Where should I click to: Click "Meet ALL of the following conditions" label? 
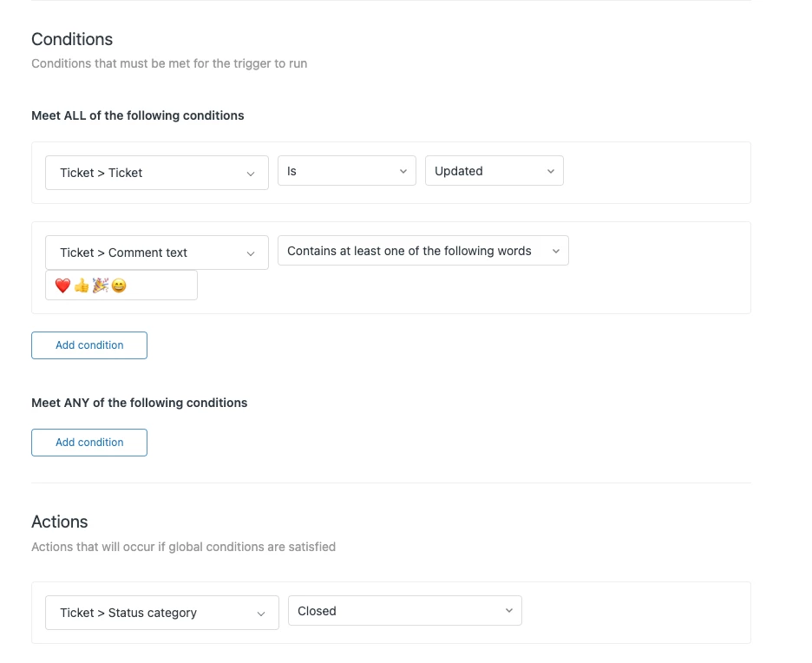138,115
